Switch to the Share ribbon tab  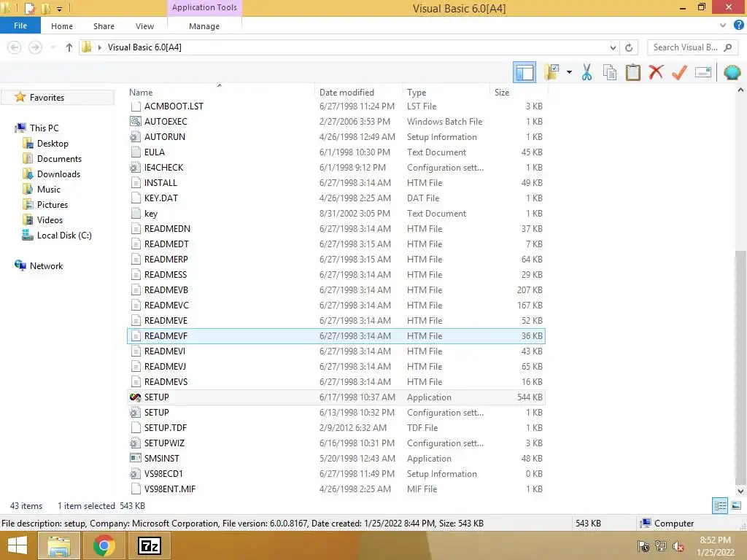(x=104, y=26)
